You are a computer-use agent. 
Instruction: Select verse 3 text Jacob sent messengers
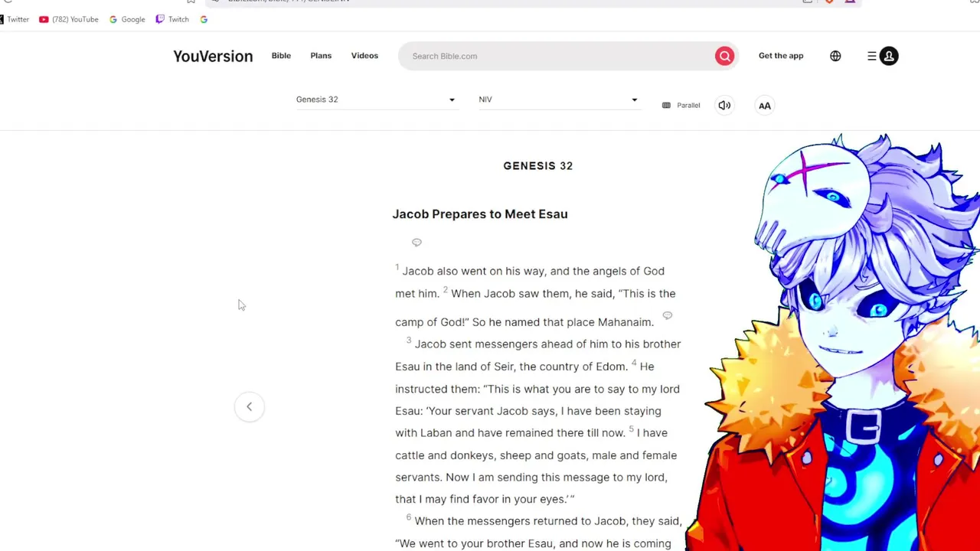478,344
